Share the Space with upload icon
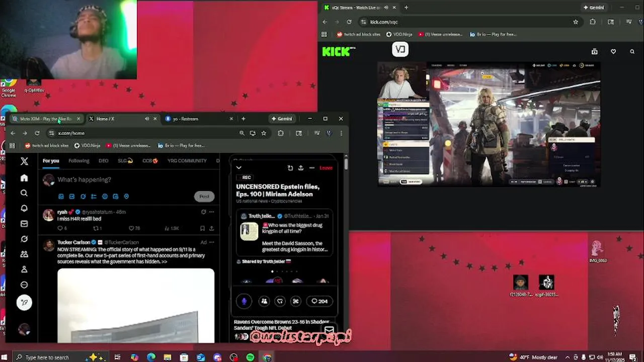 [x=301, y=168]
